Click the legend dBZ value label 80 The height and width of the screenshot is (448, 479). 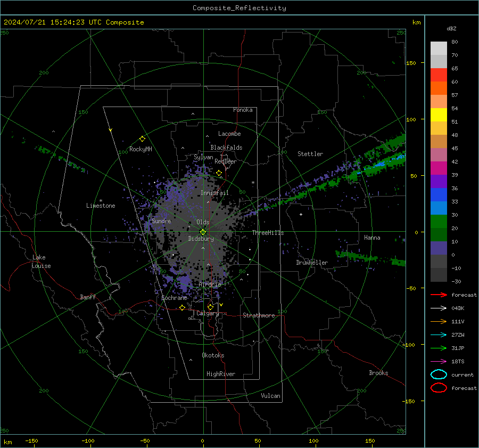pos(455,42)
